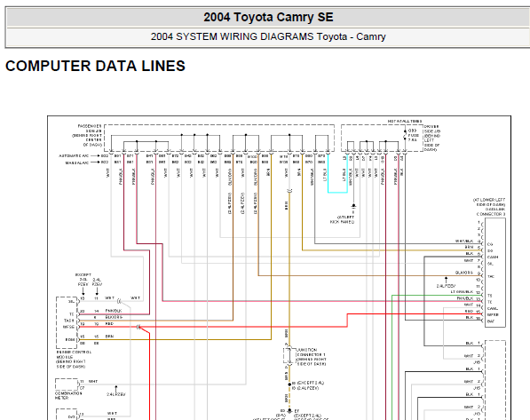Click the 'AUTOMATIC A/C' label
The image size is (530, 420).
[74, 156]
